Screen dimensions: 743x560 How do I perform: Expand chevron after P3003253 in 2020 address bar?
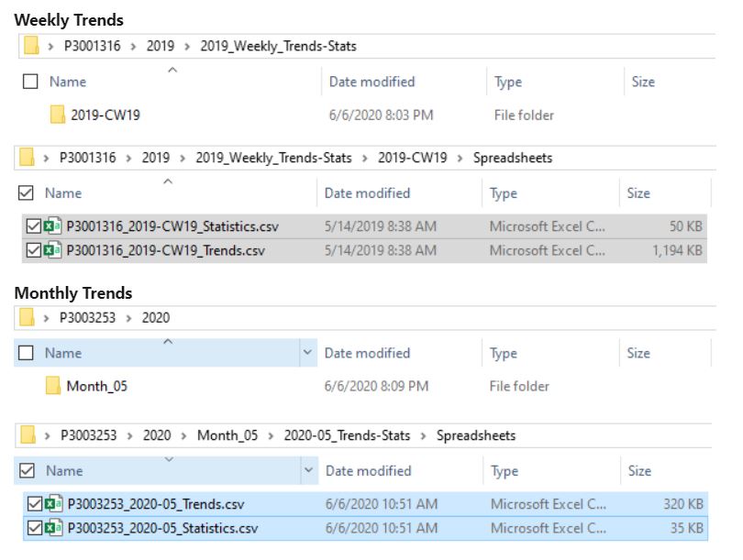[x=128, y=318]
